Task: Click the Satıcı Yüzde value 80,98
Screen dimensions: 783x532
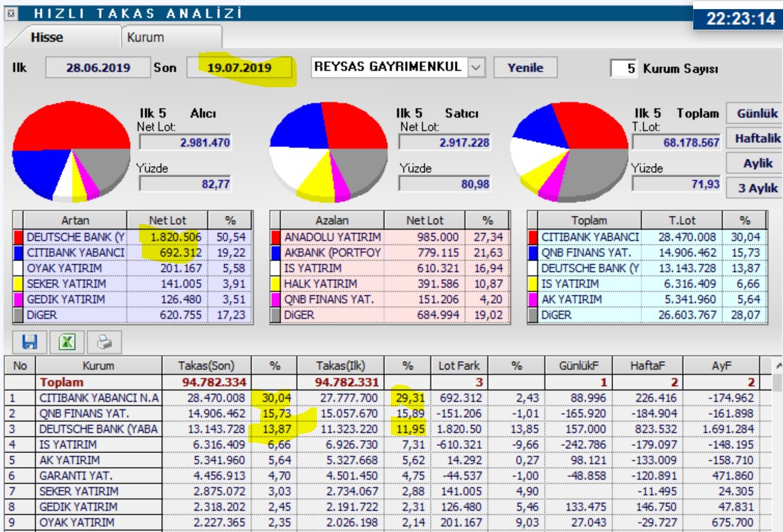Action: [x=445, y=184]
